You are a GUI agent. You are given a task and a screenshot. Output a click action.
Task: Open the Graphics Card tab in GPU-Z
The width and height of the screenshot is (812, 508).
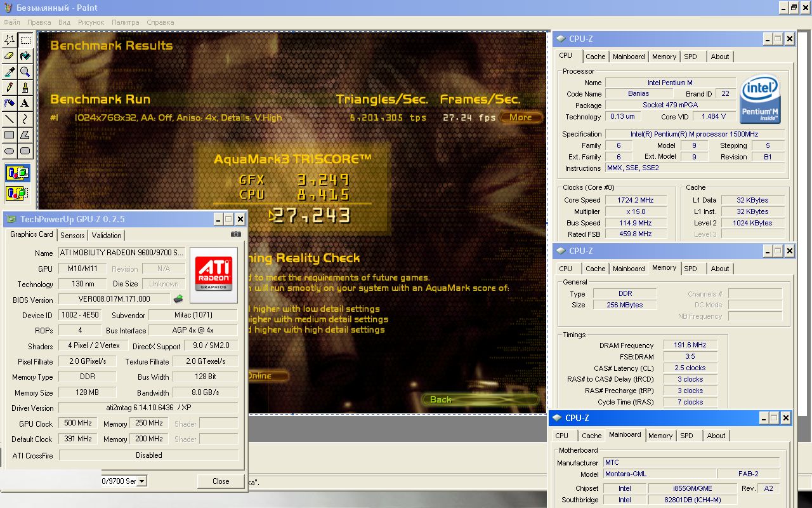pos(32,234)
